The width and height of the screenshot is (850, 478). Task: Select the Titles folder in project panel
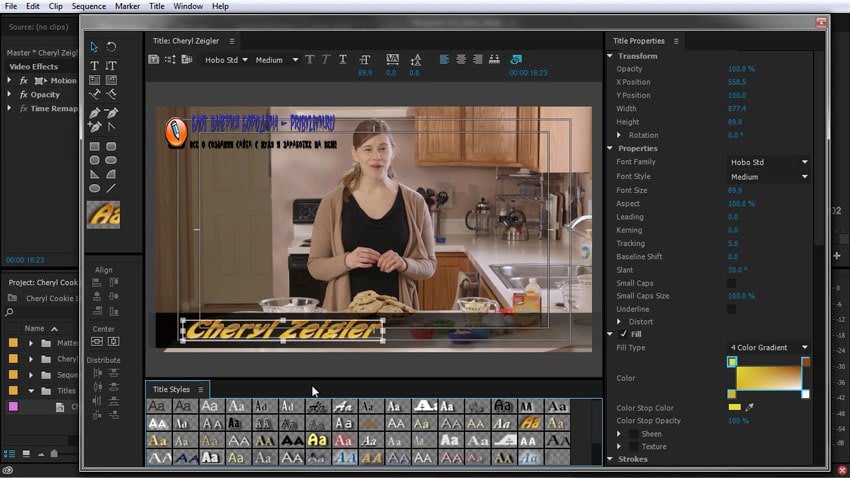(x=66, y=390)
